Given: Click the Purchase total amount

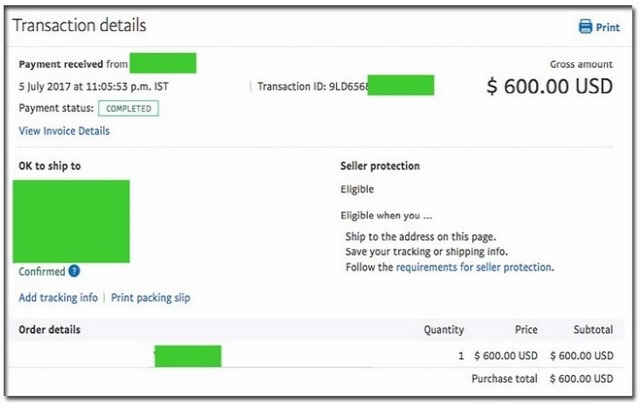Looking at the screenshot, I should coord(581,379).
